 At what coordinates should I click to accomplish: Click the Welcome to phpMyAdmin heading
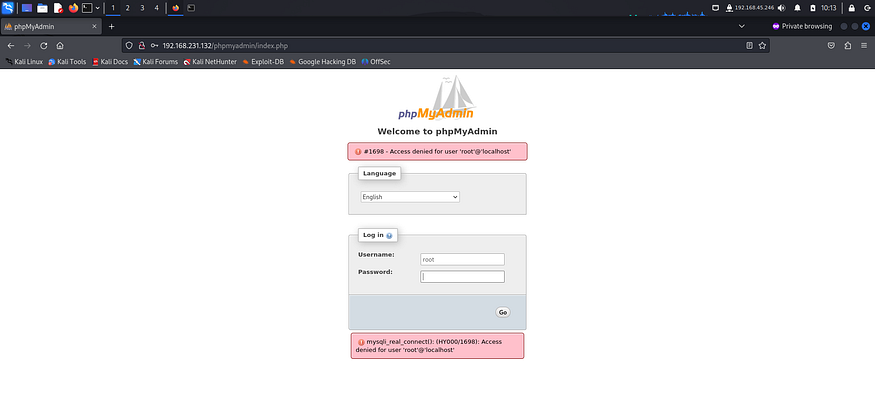pos(438,132)
